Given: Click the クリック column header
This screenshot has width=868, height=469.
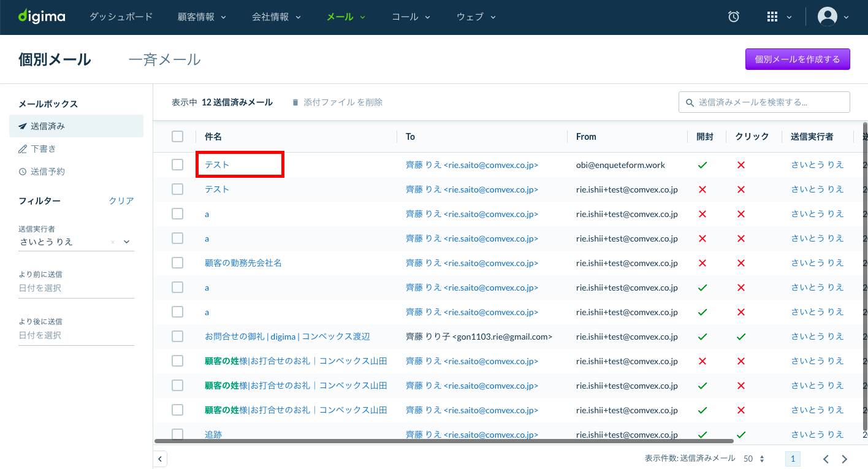Looking at the screenshot, I should (x=752, y=137).
